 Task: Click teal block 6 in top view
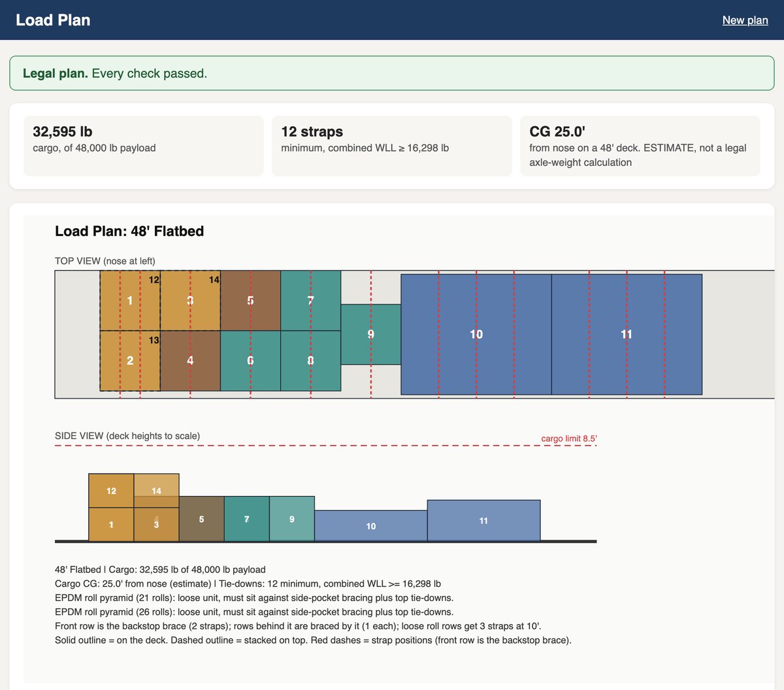point(250,361)
